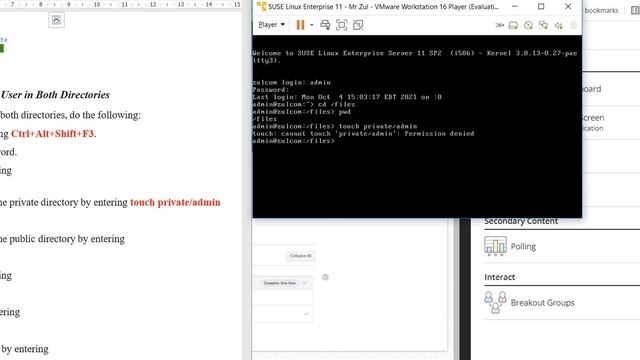Click the Polling bar chart icon

495,246
